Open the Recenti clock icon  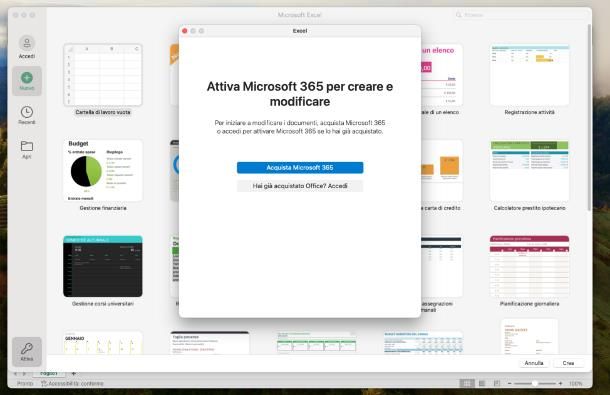pyautogui.click(x=26, y=112)
